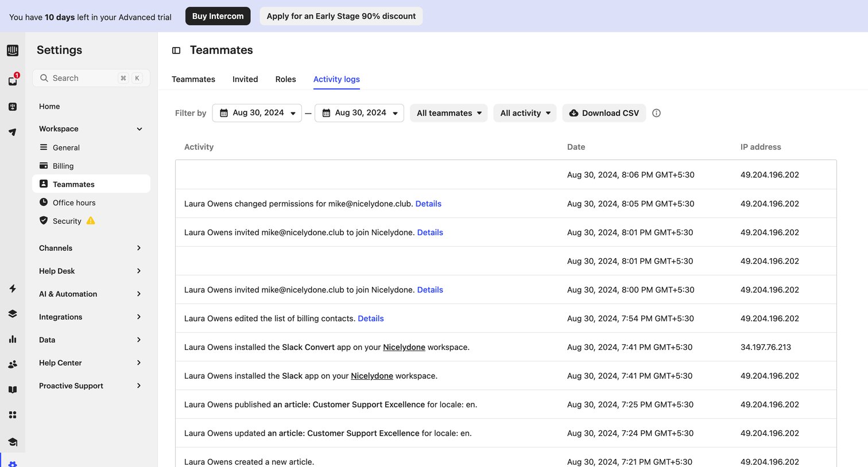Click the '10 days left' trial notice
This screenshot has height=467, width=868.
90,17
